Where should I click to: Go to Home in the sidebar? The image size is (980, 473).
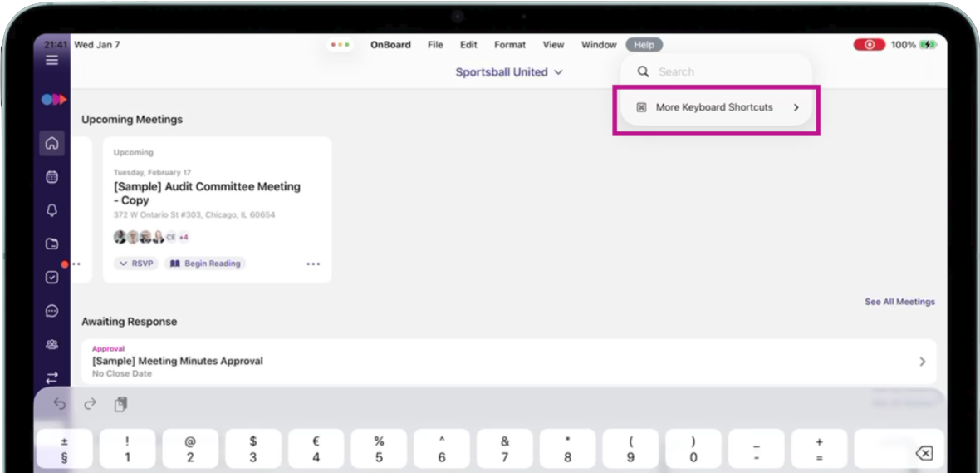(x=51, y=143)
